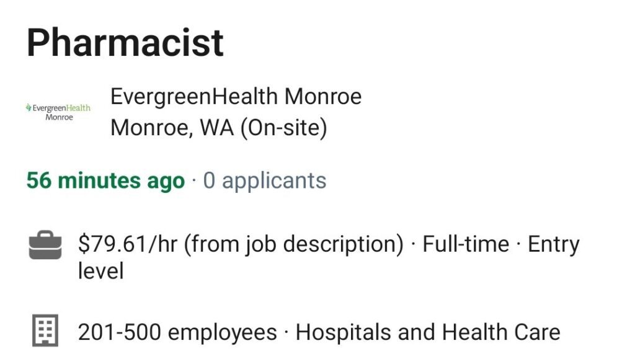
Task: Open the Pharmacist job title
Action: click(x=125, y=43)
